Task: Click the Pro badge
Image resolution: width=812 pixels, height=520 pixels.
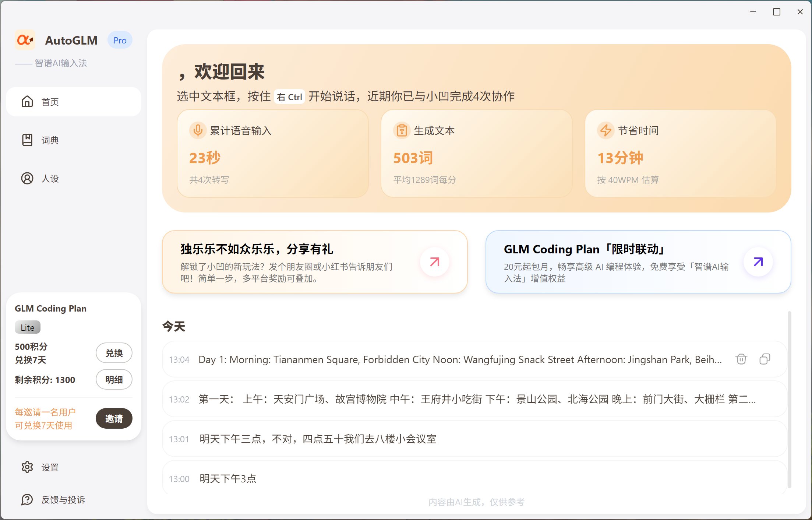Action: (120, 40)
